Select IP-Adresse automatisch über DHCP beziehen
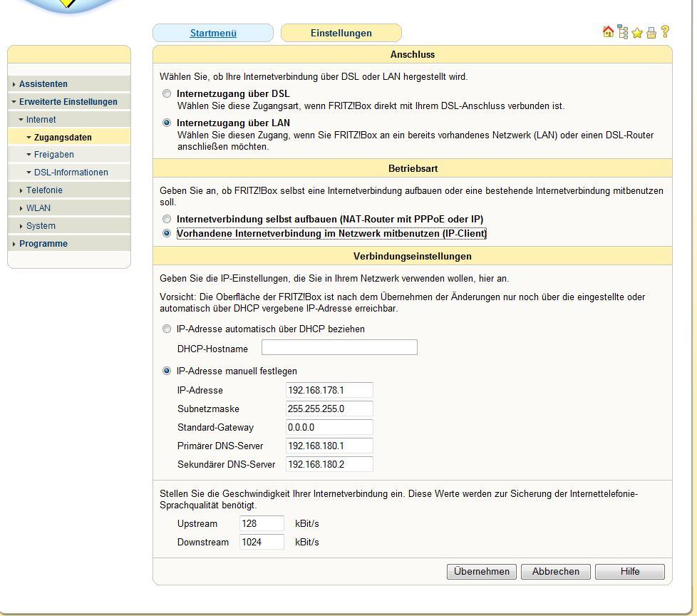 coord(167,329)
